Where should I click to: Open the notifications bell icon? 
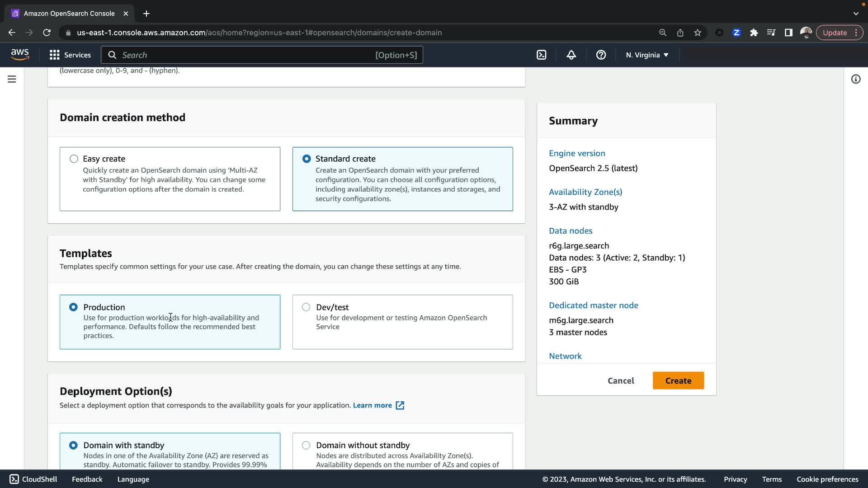[x=571, y=55]
